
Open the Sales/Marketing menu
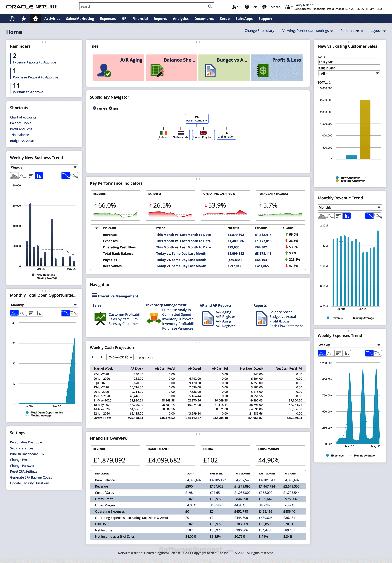(80, 19)
